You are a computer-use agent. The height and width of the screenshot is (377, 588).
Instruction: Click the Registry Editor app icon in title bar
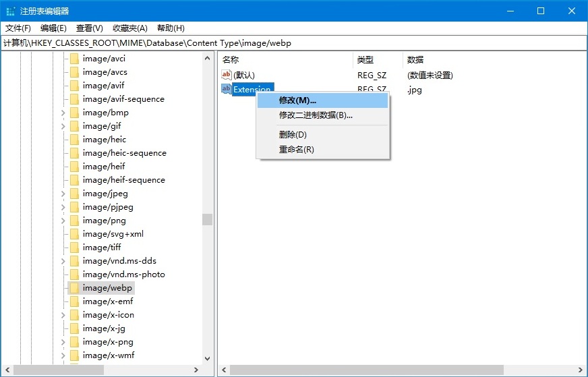click(11, 11)
